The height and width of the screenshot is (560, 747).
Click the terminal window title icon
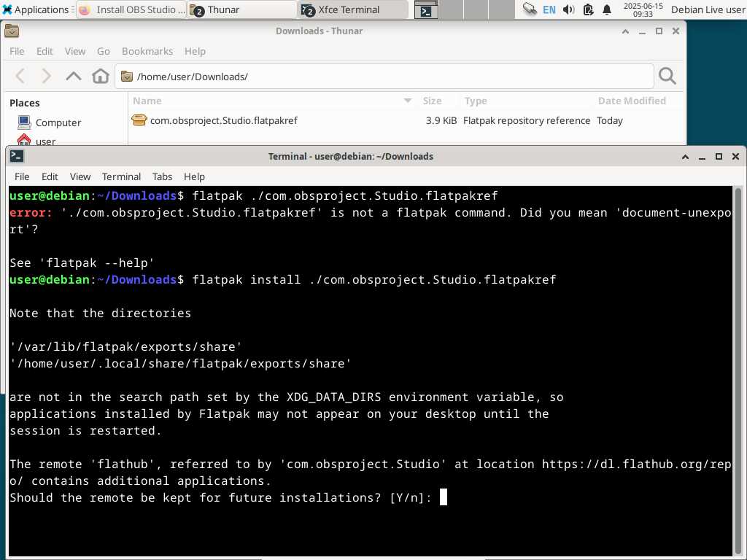point(17,156)
